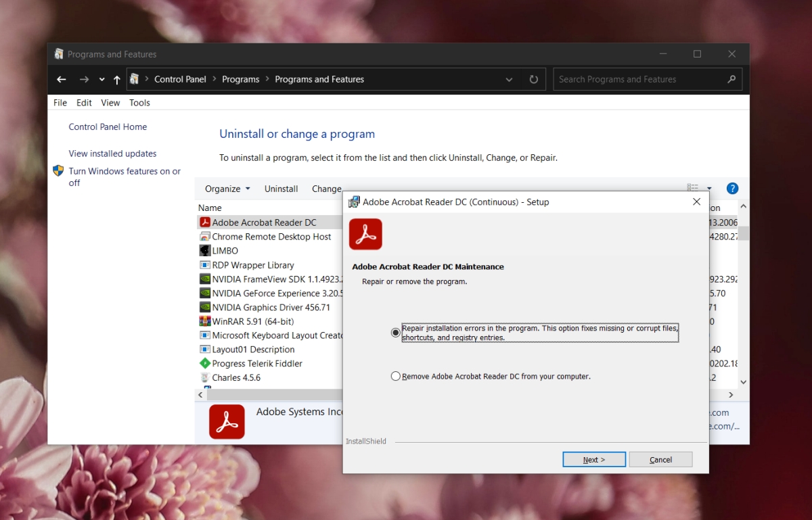The image size is (812, 520).
Task: Open View installed updates link
Action: tap(112, 153)
